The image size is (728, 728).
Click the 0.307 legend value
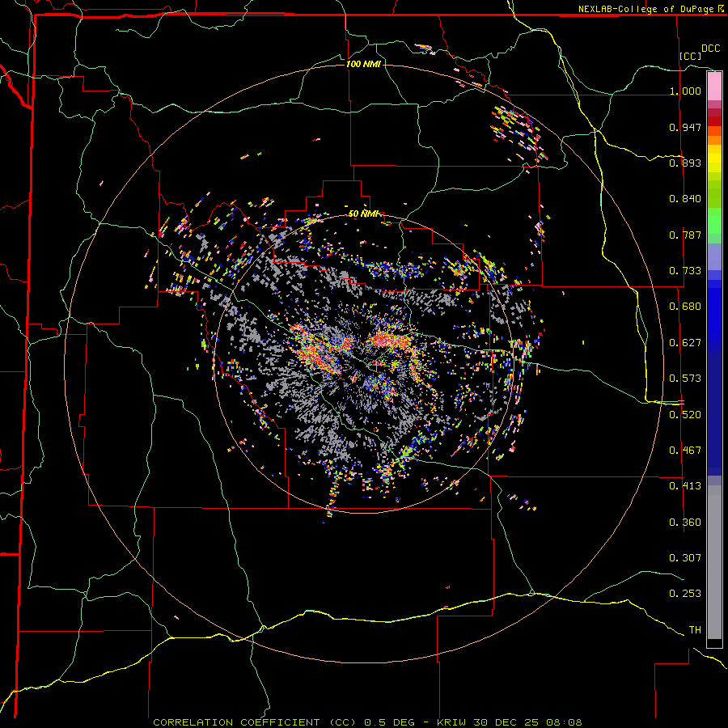click(x=685, y=558)
